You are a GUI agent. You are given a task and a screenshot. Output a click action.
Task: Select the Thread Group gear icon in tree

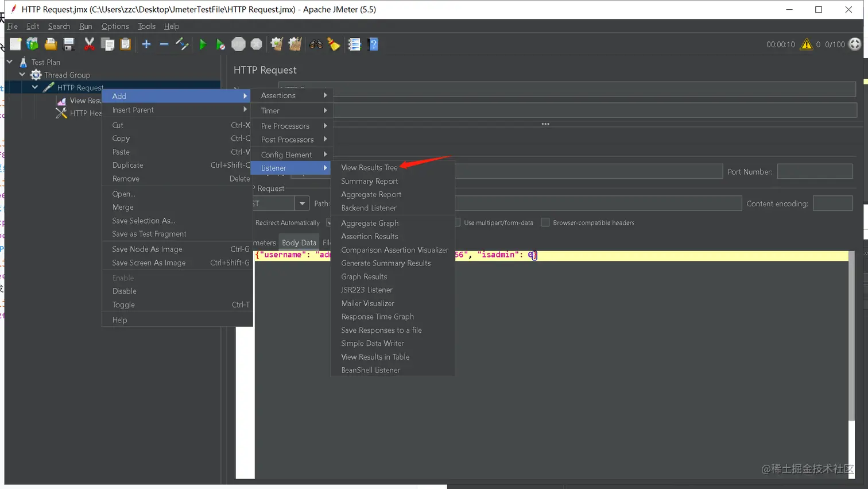pyautogui.click(x=36, y=75)
